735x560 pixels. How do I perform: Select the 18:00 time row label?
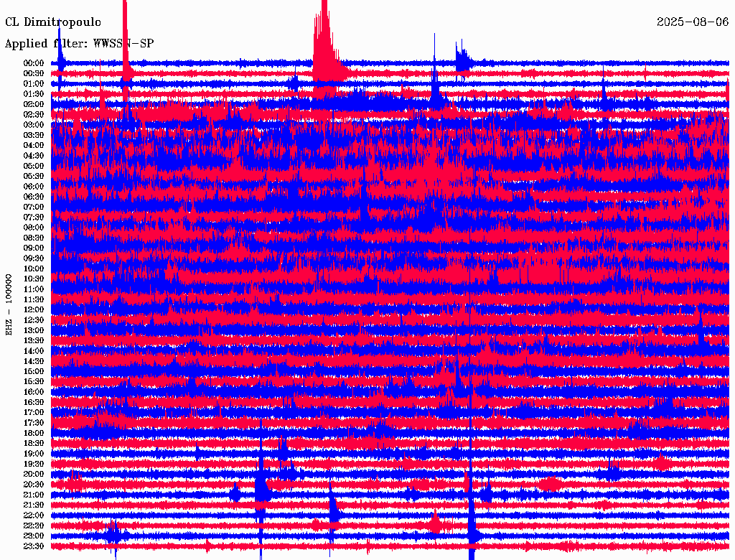click(34, 433)
